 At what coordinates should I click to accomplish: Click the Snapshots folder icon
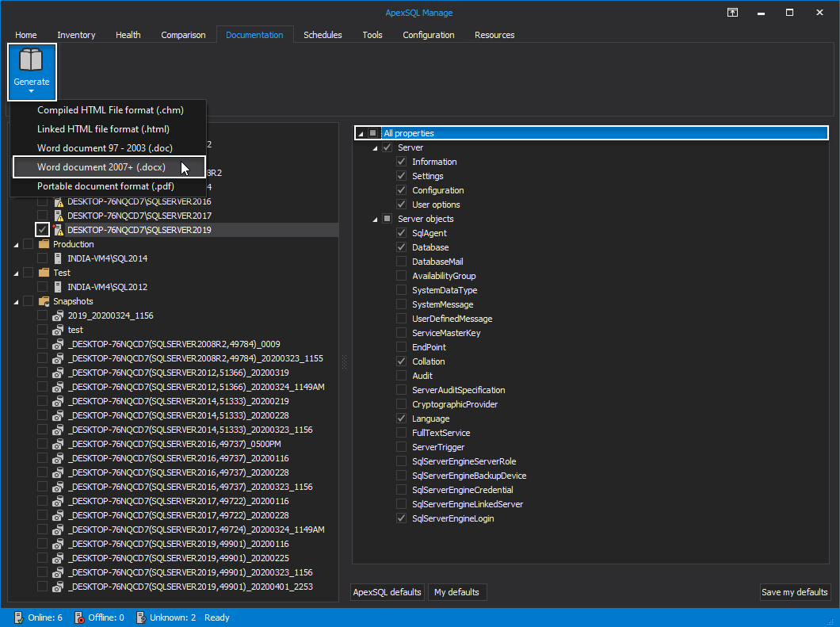pyautogui.click(x=44, y=301)
